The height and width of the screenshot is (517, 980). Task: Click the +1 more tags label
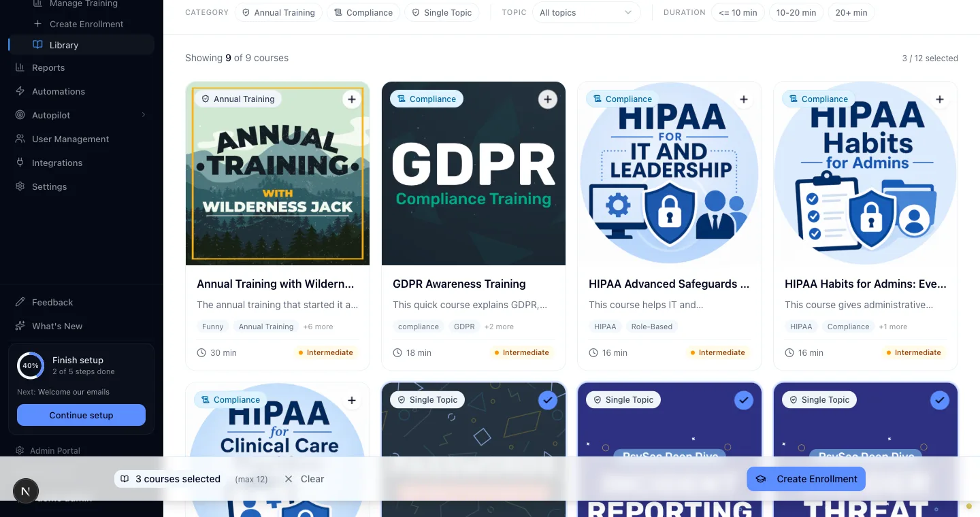click(x=893, y=327)
